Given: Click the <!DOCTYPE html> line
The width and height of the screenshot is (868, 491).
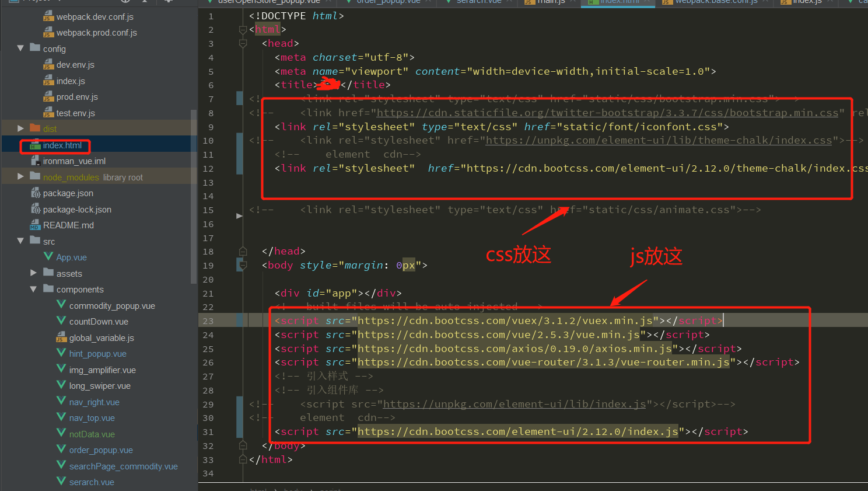Looking at the screenshot, I should pyautogui.click(x=296, y=16).
